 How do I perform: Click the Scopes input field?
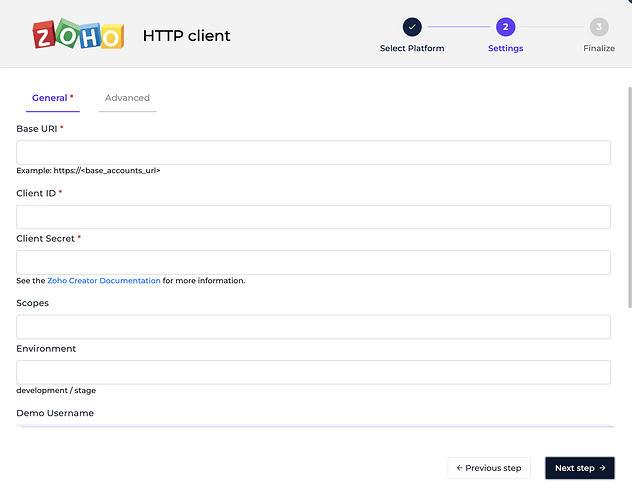[x=313, y=327]
